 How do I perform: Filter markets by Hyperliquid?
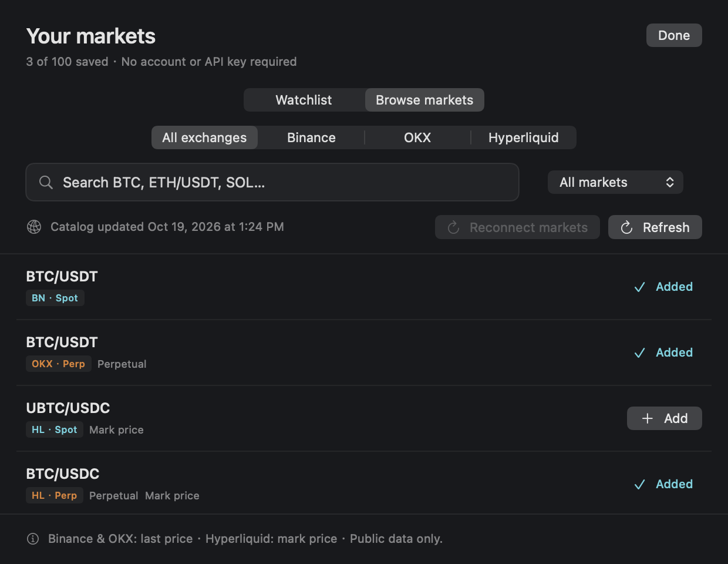click(524, 137)
